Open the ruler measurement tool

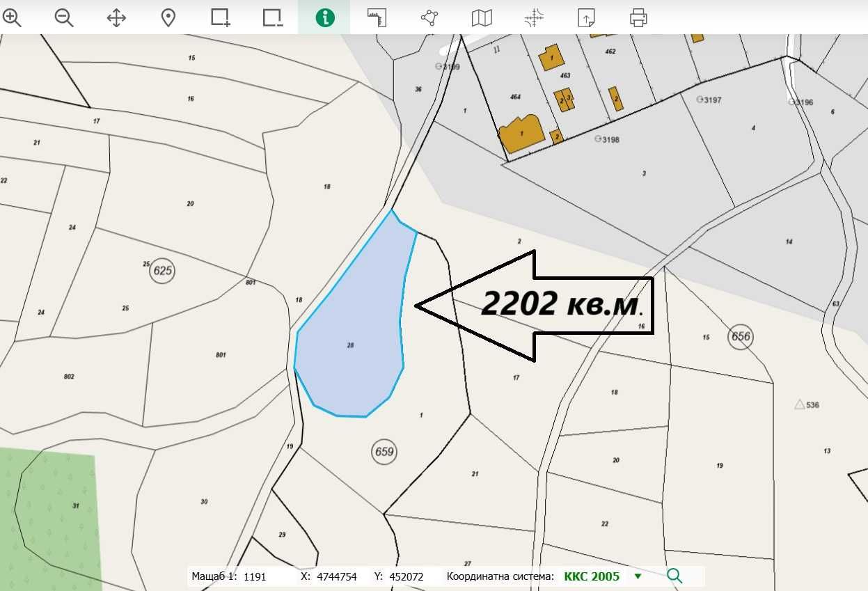pyautogui.click(x=377, y=17)
